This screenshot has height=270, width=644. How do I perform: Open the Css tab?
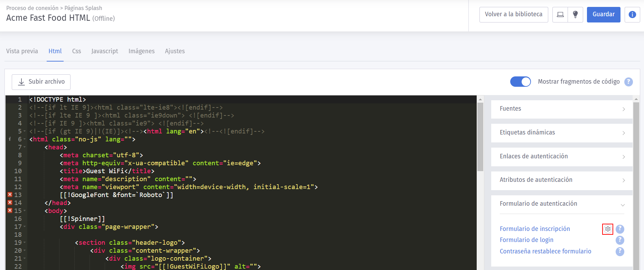point(76,51)
